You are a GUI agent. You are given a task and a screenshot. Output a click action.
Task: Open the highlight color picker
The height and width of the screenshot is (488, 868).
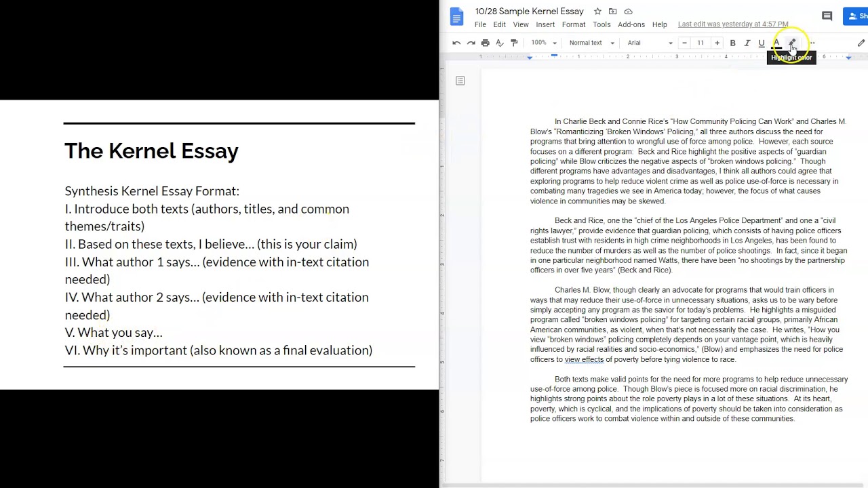coord(791,43)
